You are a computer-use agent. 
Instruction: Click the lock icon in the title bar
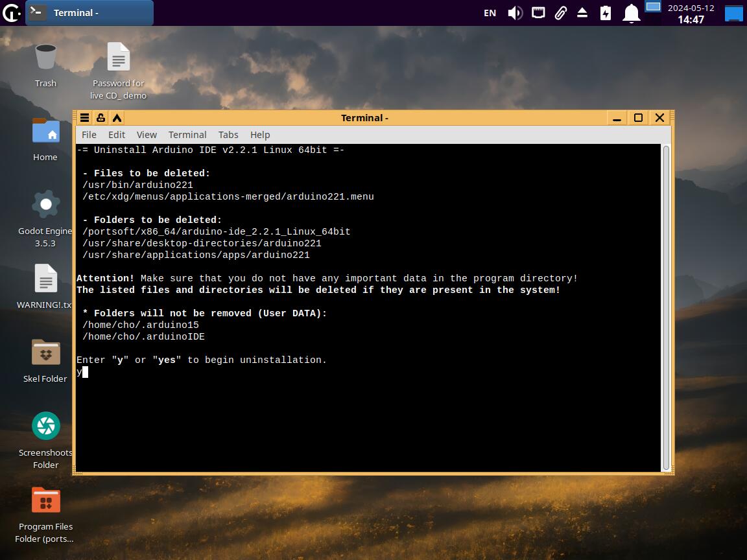[101, 117]
